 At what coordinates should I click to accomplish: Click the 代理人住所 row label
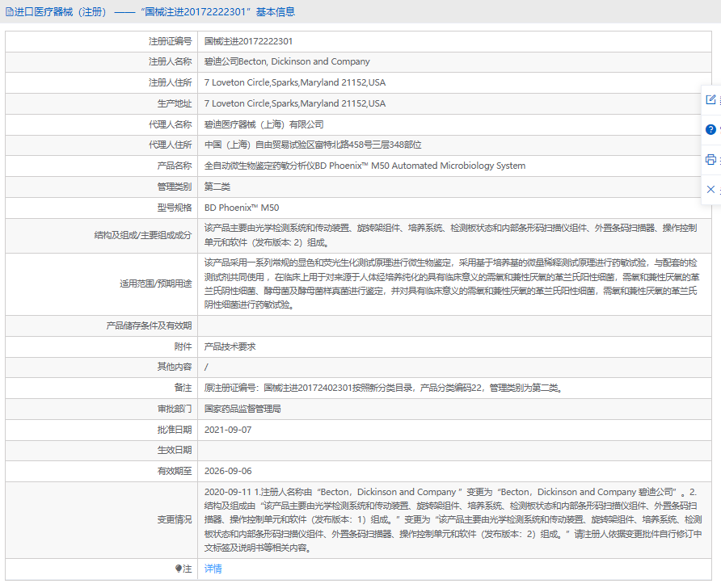170,145
